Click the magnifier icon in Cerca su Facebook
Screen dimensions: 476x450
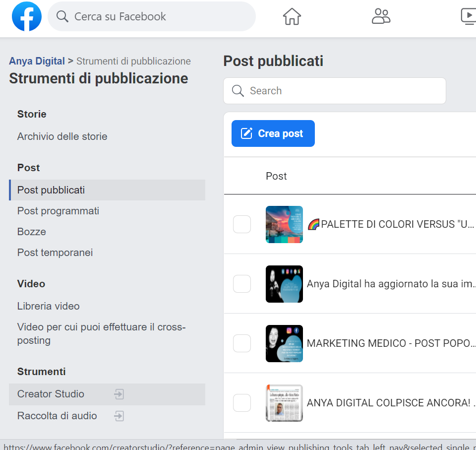coord(62,16)
